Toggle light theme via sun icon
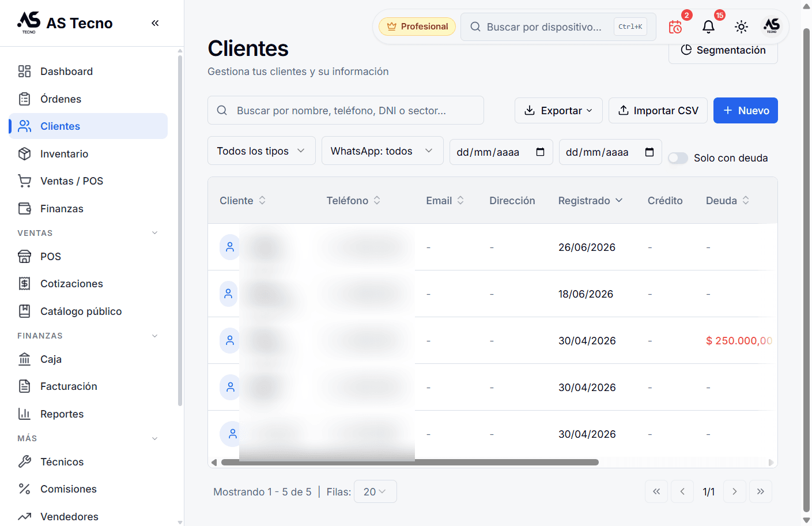812x526 pixels. coord(741,27)
